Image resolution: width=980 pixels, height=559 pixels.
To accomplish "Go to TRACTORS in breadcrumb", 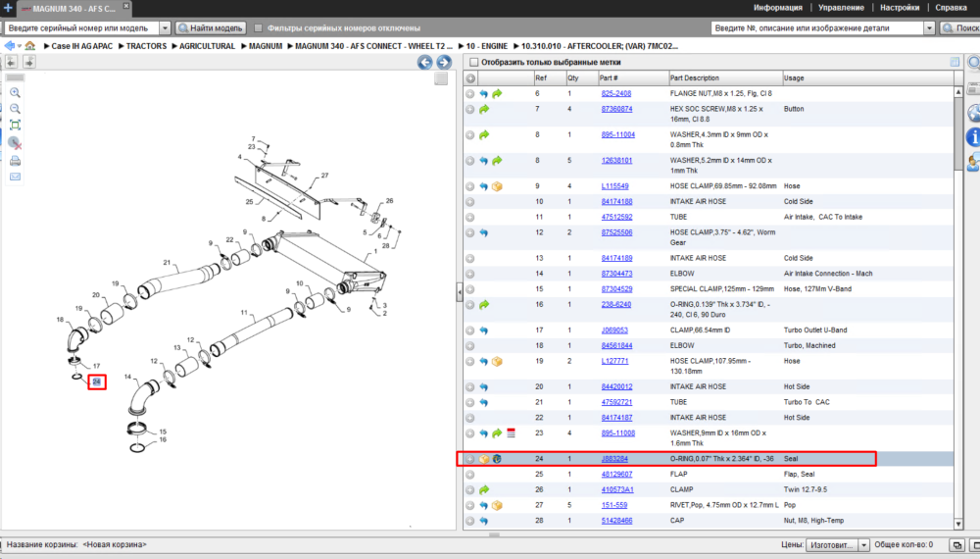I will click(146, 46).
